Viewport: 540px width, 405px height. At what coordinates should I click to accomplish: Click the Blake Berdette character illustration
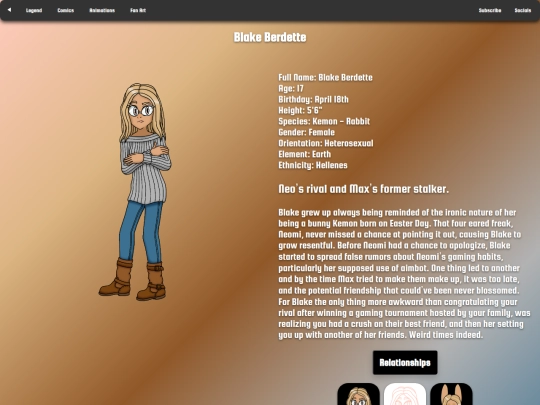(135, 191)
